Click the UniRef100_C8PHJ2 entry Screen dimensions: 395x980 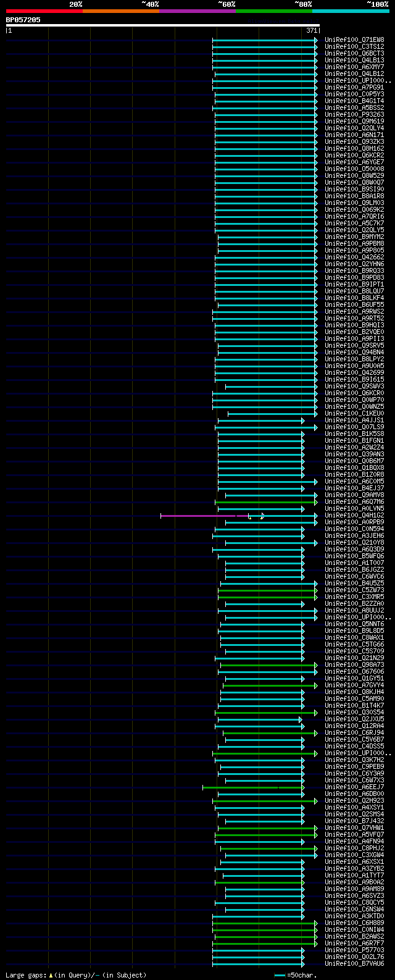pyautogui.click(x=354, y=848)
